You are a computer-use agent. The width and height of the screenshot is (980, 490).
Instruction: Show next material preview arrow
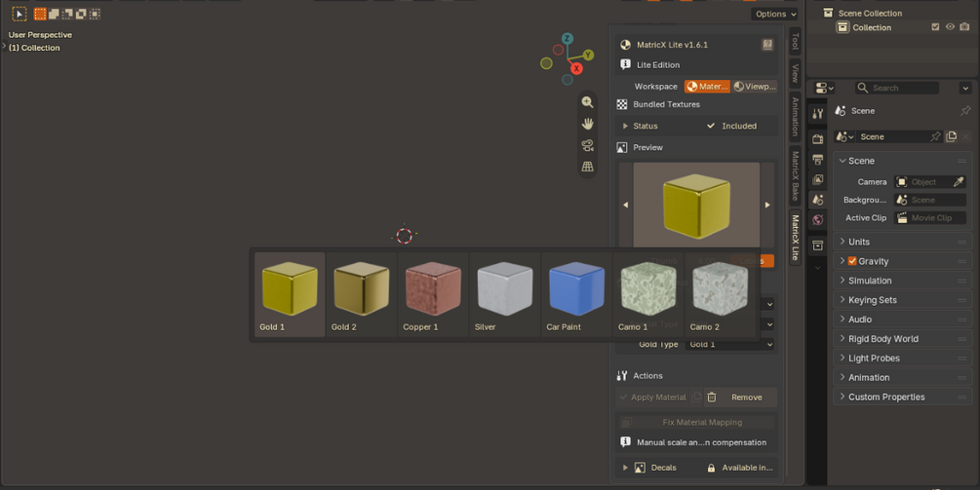(767, 205)
